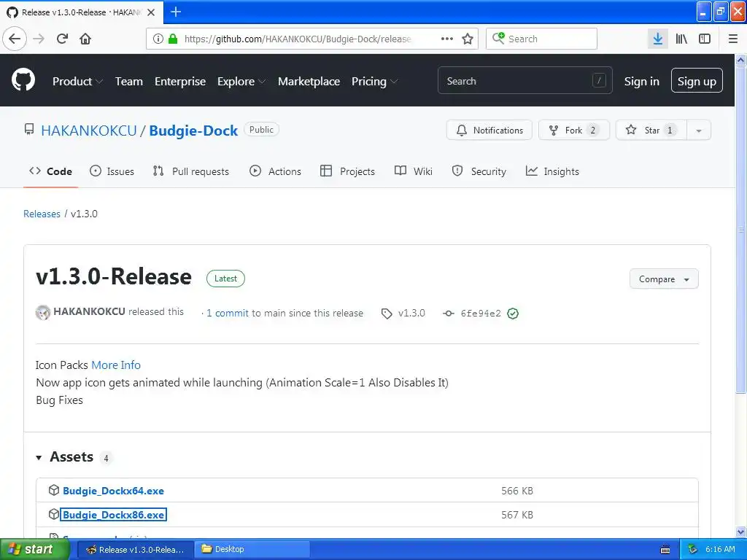This screenshot has height=560, width=747.
Task: Open the Firefox library icon
Action: tap(681, 39)
